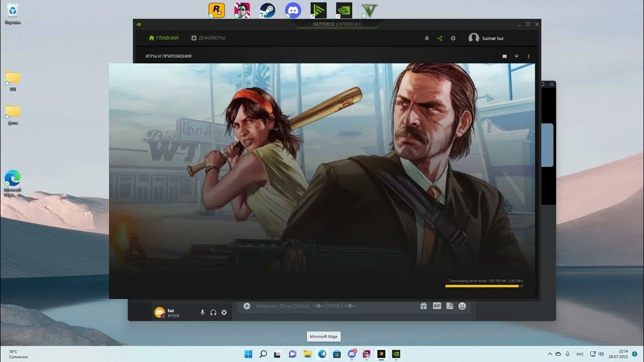Switch games list to grid view icon
The image size is (644, 362).
pyautogui.click(x=505, y=56)
